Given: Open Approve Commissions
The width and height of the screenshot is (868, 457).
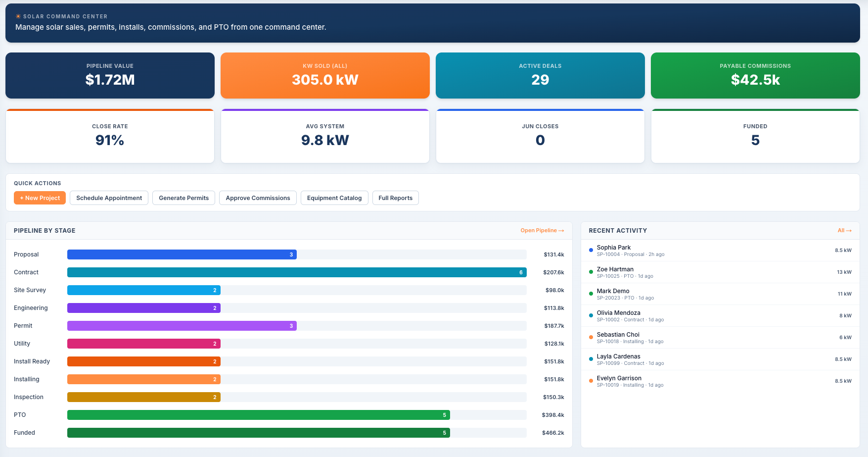Looking at the screenshot, I should point(258,198).
